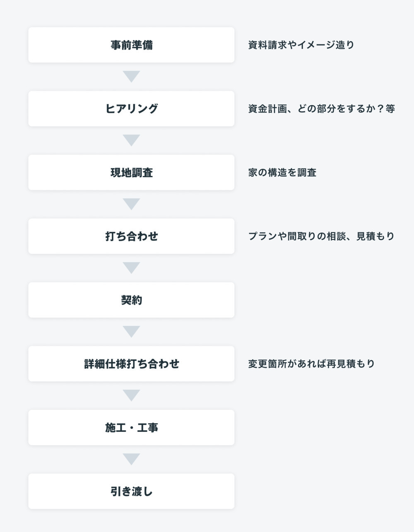414x532 pixels.
Task: Click down arrow above 引き渡し
Action: (131, 459)
